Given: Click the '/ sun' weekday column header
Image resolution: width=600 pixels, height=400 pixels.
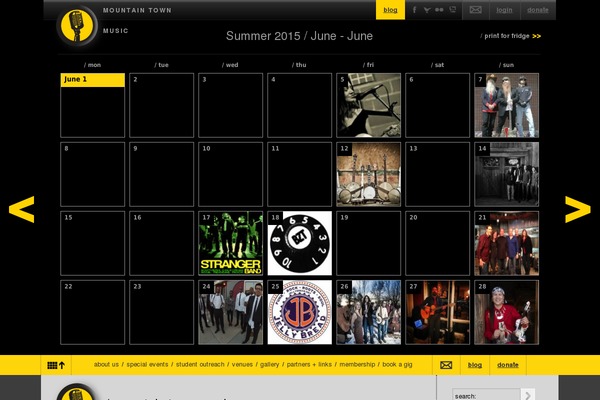Looking at the screenshot, I should [507, 65].
